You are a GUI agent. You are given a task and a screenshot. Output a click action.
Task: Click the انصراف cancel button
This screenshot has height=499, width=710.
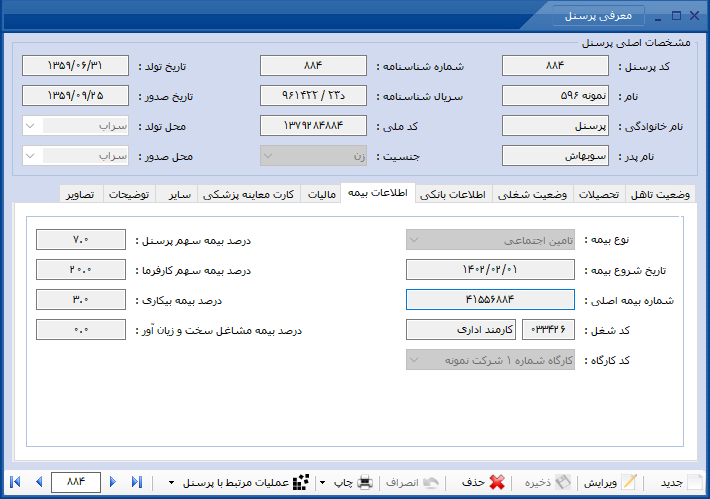(x=413, y=483)
